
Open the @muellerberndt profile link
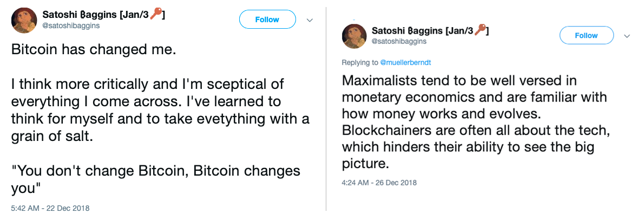click(x=405, y=63)
